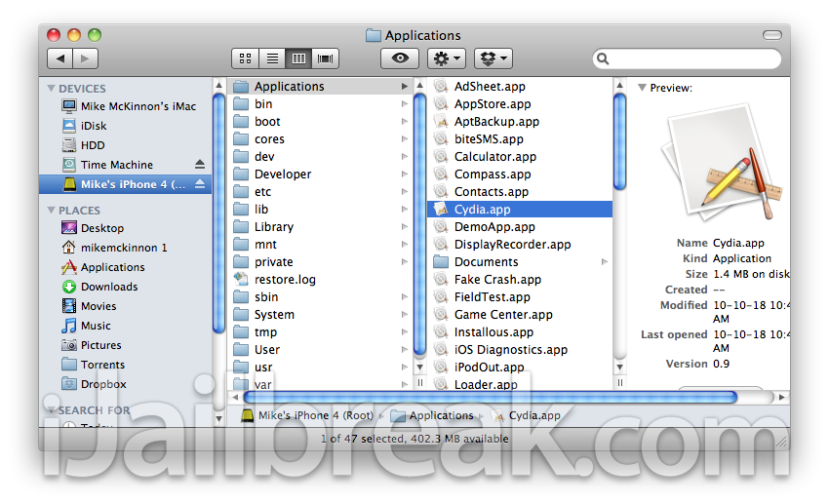This screenshot has width=829, height=504.
Task: Select Installous.app
Action: tap(520, 332)
